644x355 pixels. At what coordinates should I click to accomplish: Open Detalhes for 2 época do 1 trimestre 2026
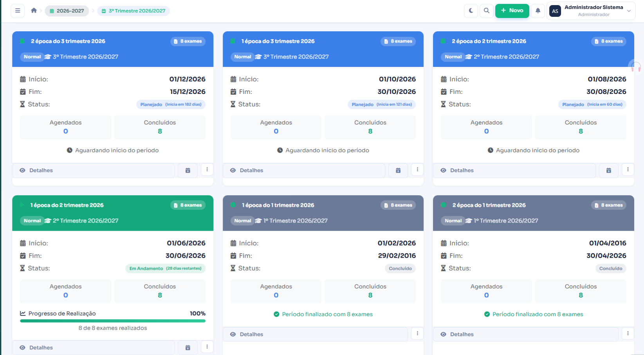coord(525,334)
